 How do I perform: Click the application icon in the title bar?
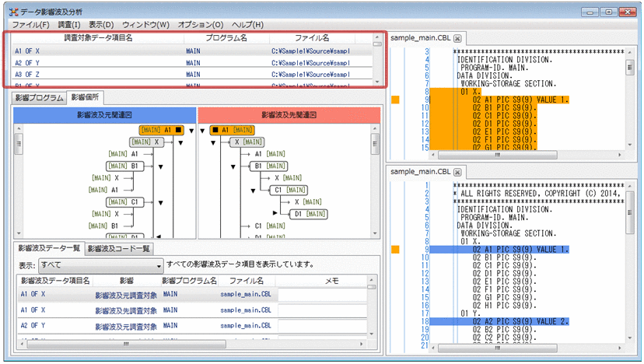pyautogui.click(x=13, y=12)
